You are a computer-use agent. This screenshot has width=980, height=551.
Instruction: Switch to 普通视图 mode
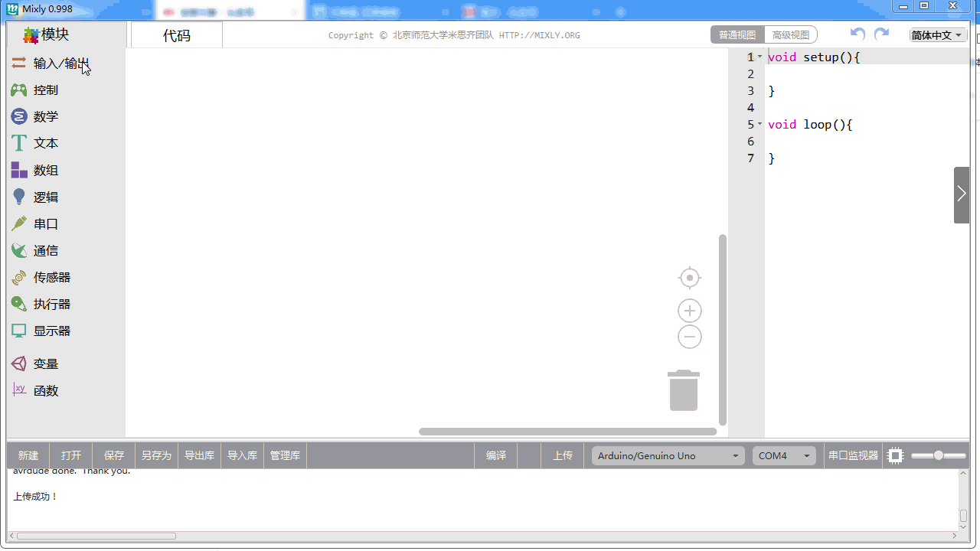pos(737,35)
